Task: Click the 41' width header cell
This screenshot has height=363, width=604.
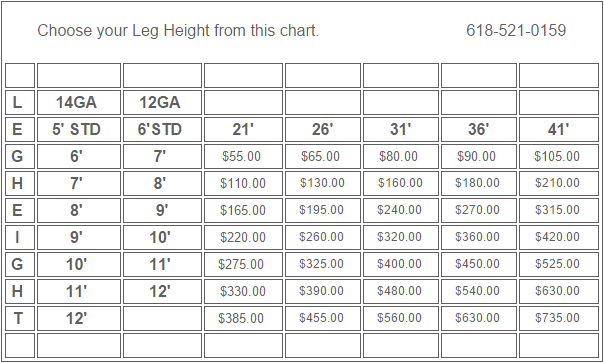Action: pyautogui.click(x=559, y=129)
